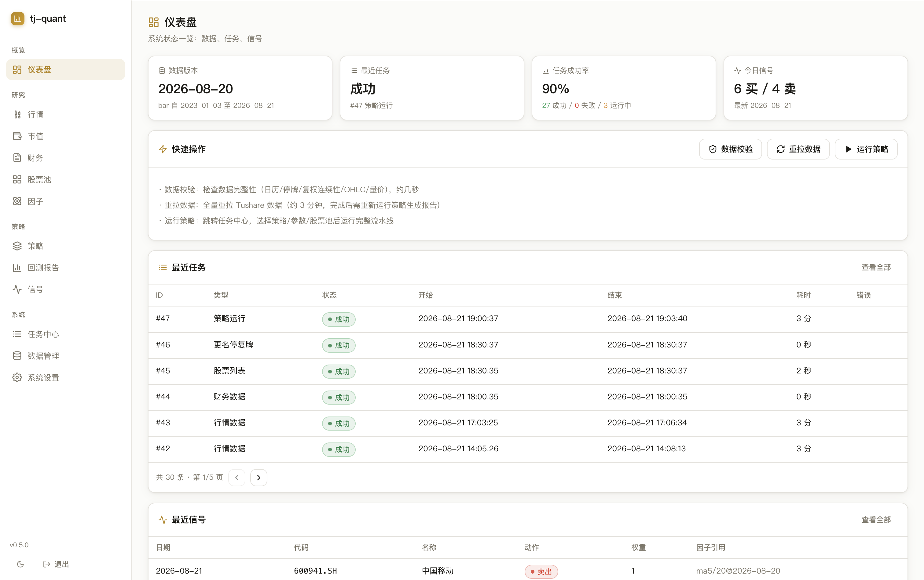Click the start time 2026-08-21 17:03:25
This screenshot has height=580, width=924.
pyautogui.click(x=458, y=423)
